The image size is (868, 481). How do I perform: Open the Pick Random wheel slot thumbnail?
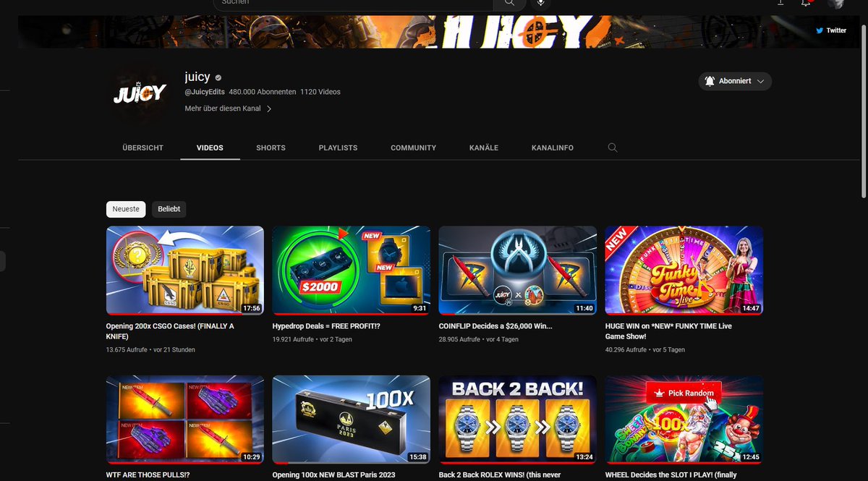click(684, 420)
